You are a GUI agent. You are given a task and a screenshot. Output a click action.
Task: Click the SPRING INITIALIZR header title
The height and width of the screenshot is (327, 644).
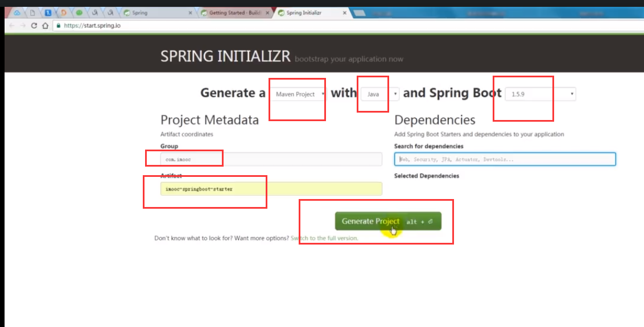click(225, 56)
